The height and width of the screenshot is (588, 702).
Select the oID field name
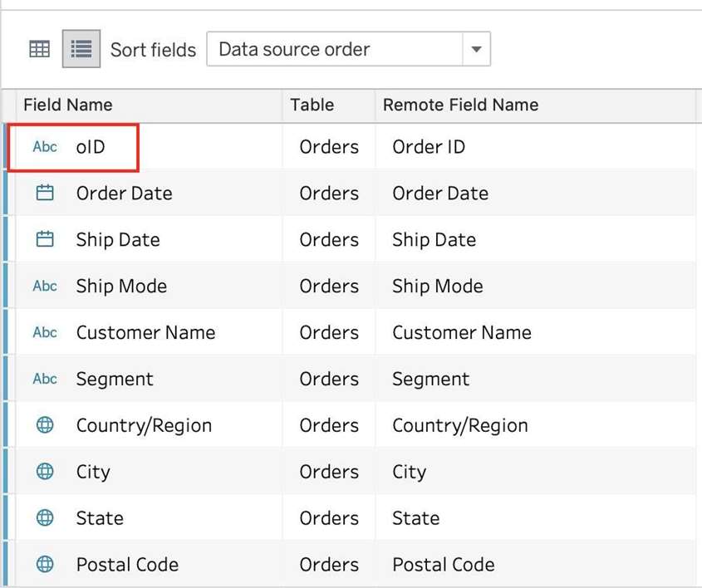pyautogui.click(x=91, y=147)
